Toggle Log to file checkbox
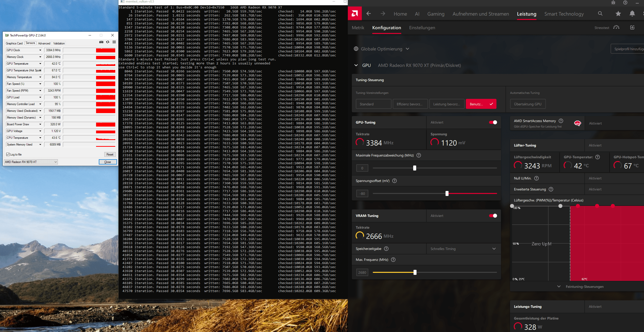This screenshot has width=644, height=332. click(x=8, y=154)
